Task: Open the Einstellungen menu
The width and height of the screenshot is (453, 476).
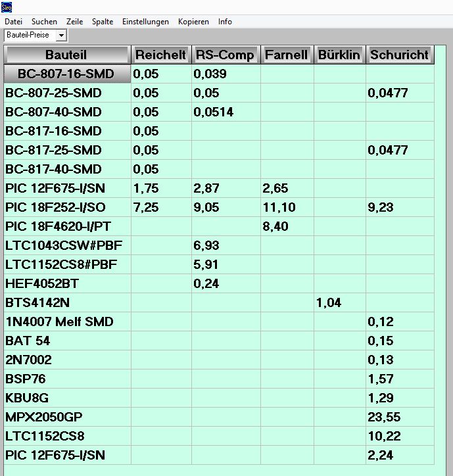Action: click(x=146, y=22)
